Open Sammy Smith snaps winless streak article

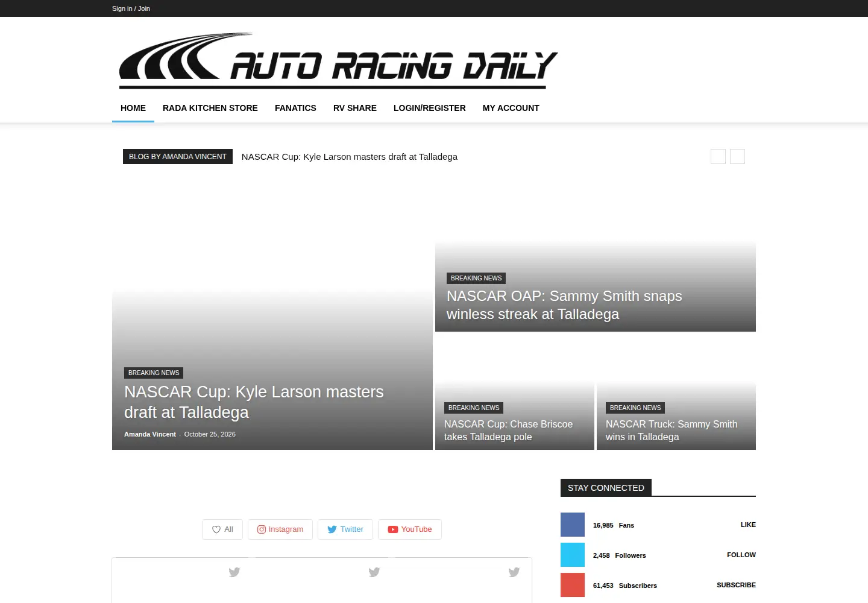pos(564,305)
